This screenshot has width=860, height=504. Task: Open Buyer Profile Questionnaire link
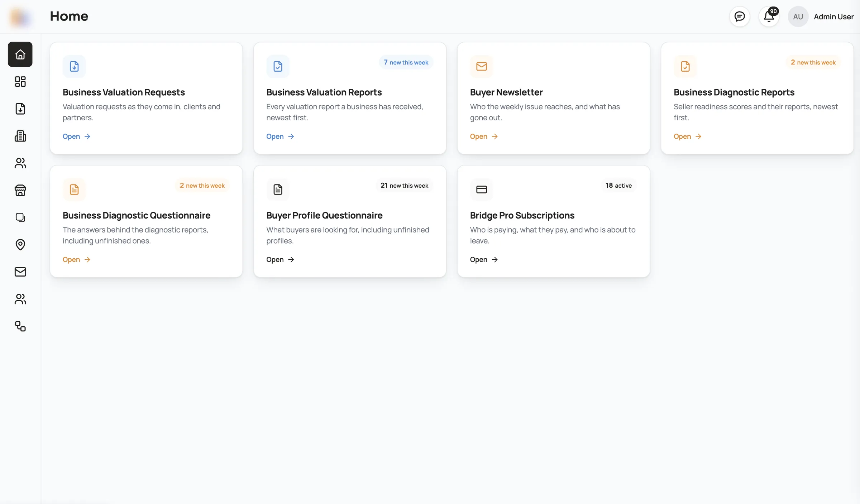point(280,260)
